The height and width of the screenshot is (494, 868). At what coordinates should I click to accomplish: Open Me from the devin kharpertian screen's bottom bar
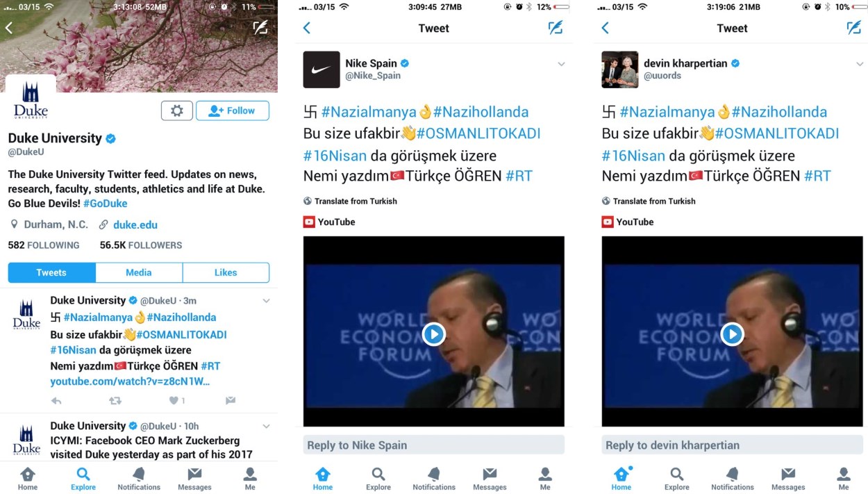click(844, 479)
